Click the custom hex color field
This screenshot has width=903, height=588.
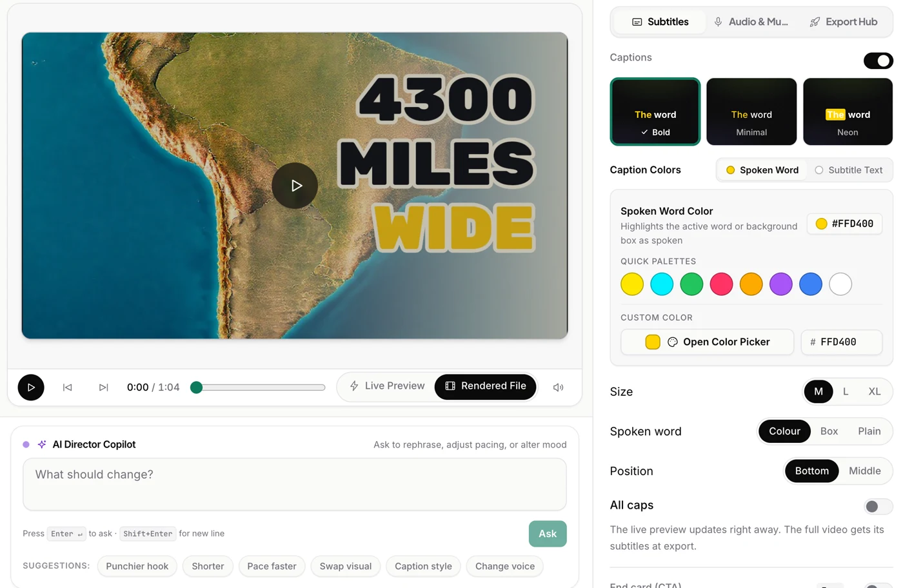tap(842, 342)
